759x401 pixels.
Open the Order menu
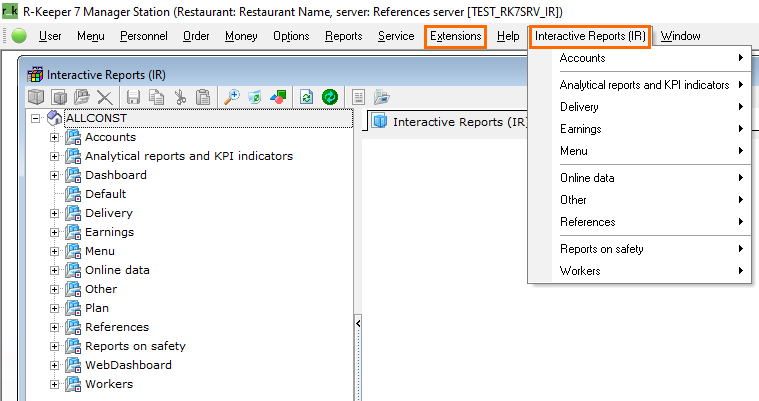coord(196,36)
